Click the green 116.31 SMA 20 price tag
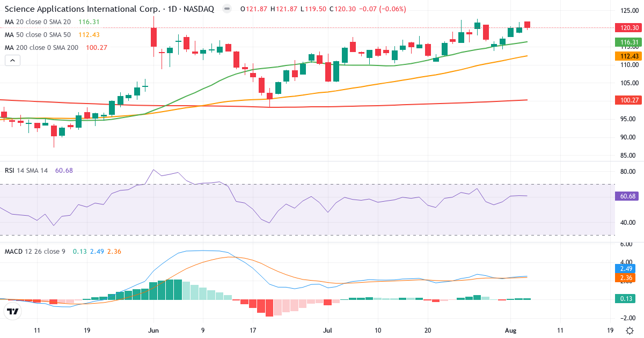The image size is (644, 338). 628,42
